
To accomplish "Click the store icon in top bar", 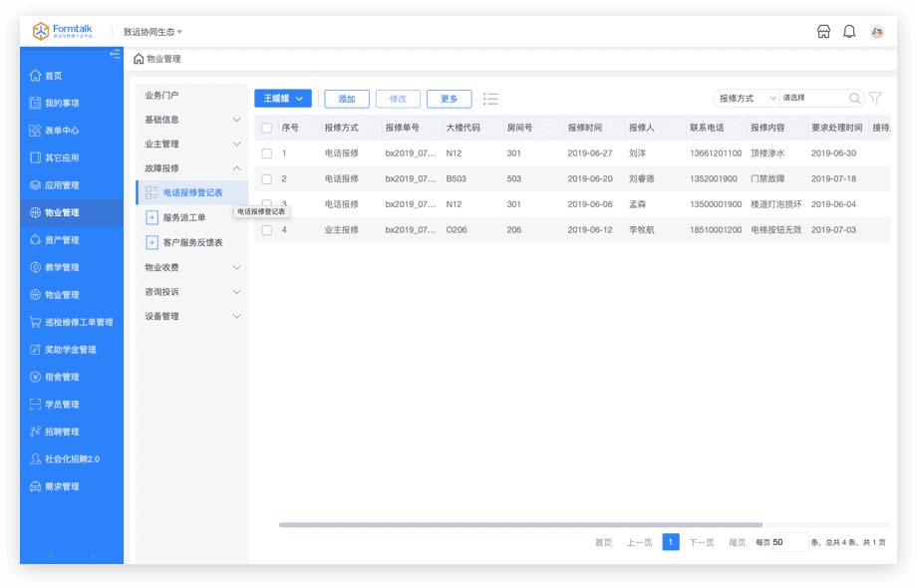I will click(823, 32).
